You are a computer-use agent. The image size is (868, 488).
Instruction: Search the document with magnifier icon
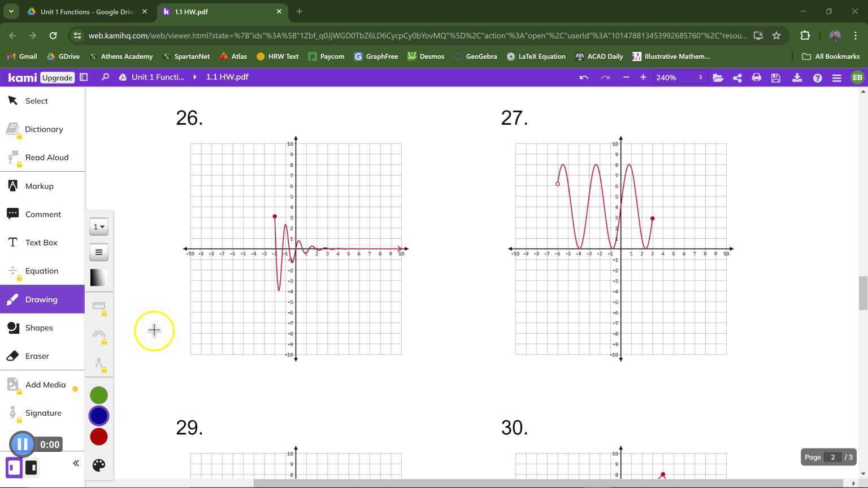click(x=105, y=77)
